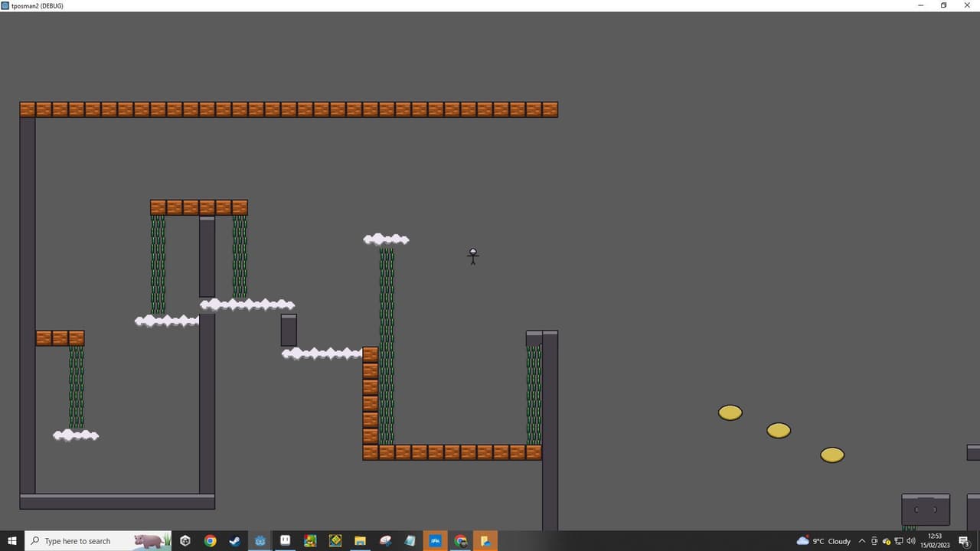This screenshot has height=551, width=980.
Task: Click the gray block enemy with eyes
Action: [926, 510]
